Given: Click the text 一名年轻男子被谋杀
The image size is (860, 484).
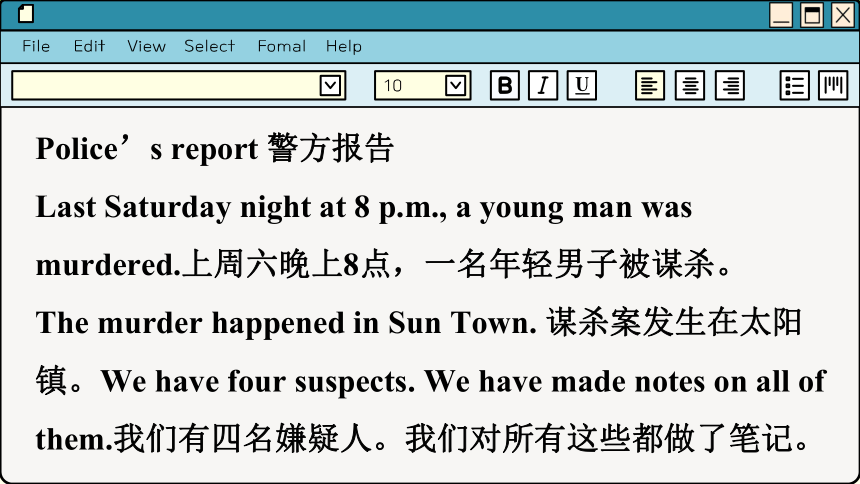Looking at the screenshot, I should [x=569, y=264].
